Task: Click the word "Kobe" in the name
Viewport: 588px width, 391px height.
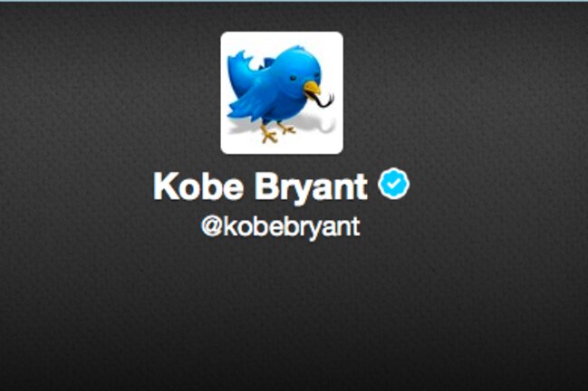Action: pyautogui.click(x=198, y=186)
